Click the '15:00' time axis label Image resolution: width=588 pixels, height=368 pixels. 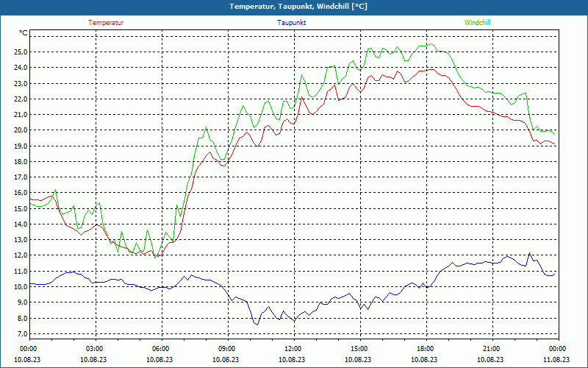click(x=360, y=348)
